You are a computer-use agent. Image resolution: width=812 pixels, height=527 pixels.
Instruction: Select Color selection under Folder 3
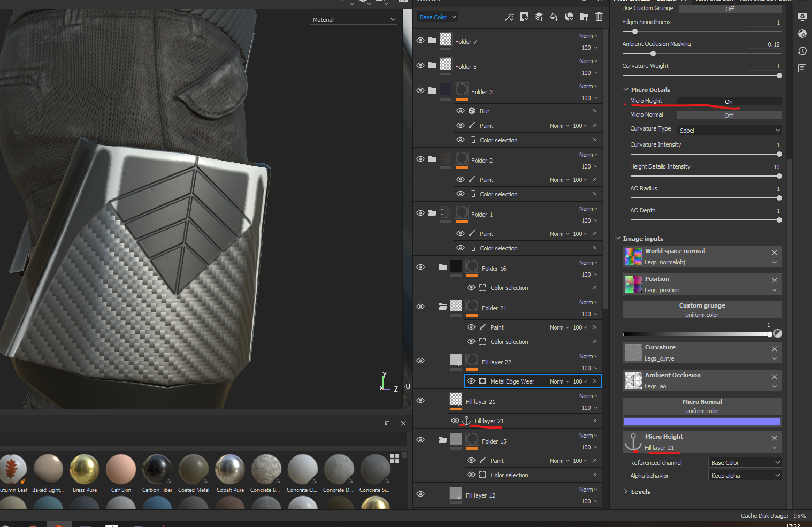(499, 140)
